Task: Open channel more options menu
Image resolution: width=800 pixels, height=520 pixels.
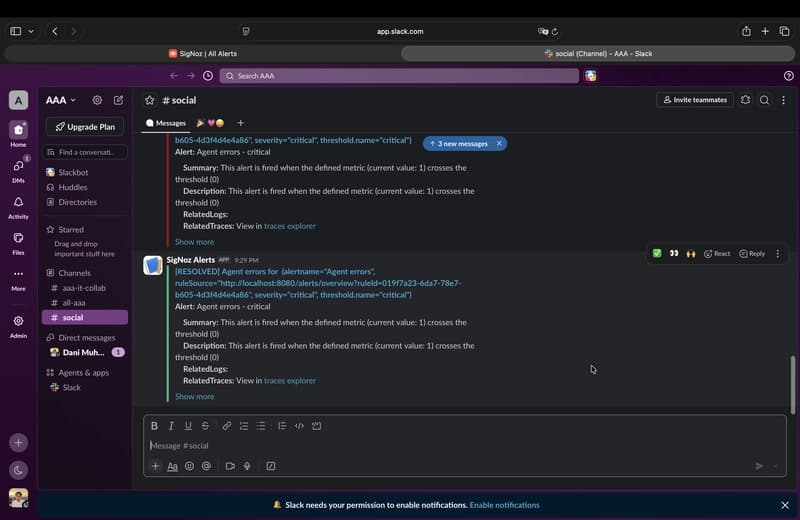Action: 783,100
